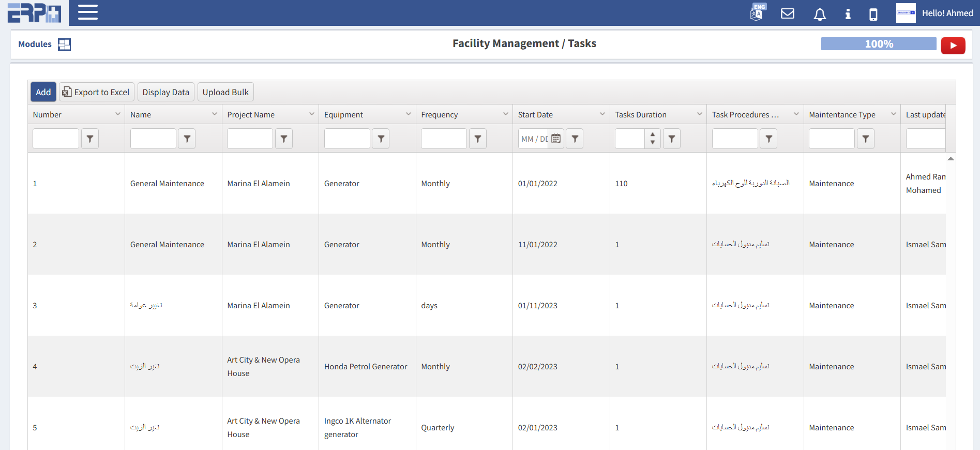Viewport: 980px width, 450px height.
Task: Open the hamburger navigation menu
Action: click(x=87, y=12)
